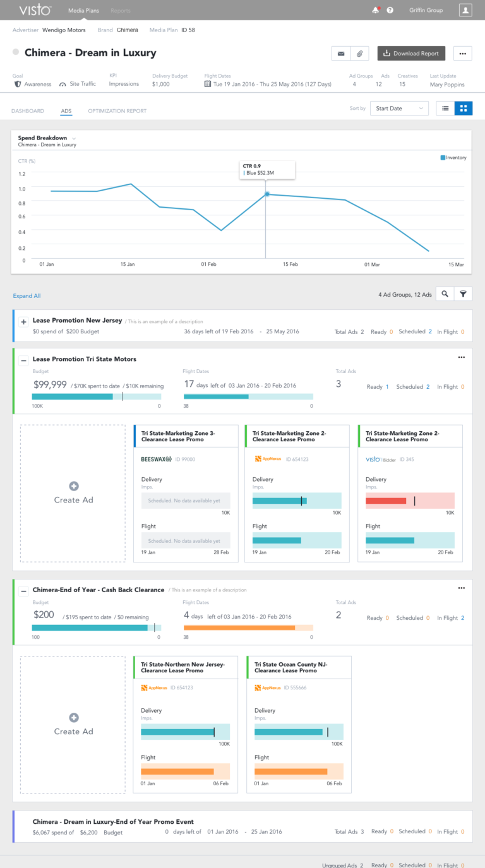Screen dimensions: 485x868
Task: Open the Sort by Start Date dropdown
Action: [399, 108]
